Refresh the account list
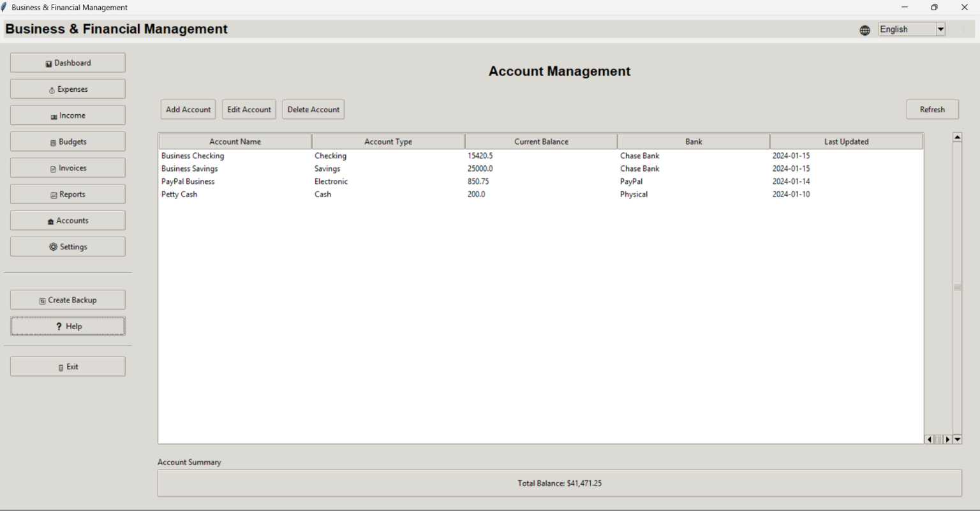 coord(932,109)
